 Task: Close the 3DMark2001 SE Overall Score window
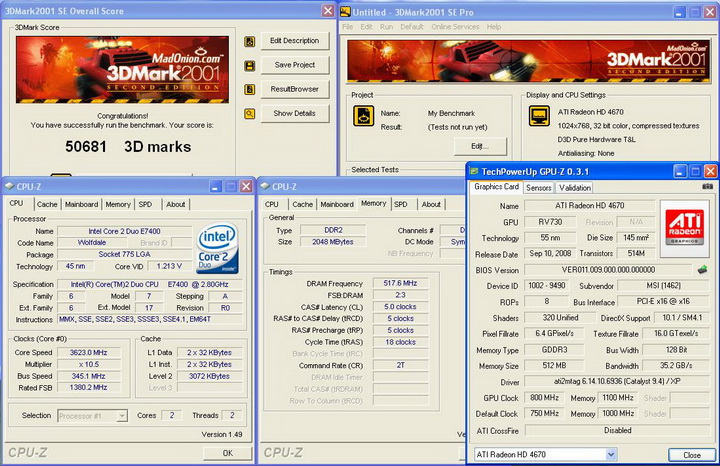327,11
